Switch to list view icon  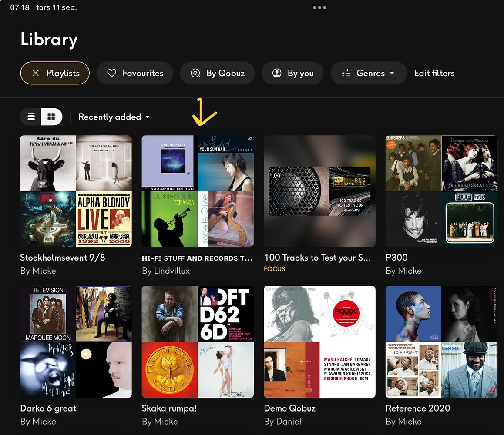coord(31,117)
